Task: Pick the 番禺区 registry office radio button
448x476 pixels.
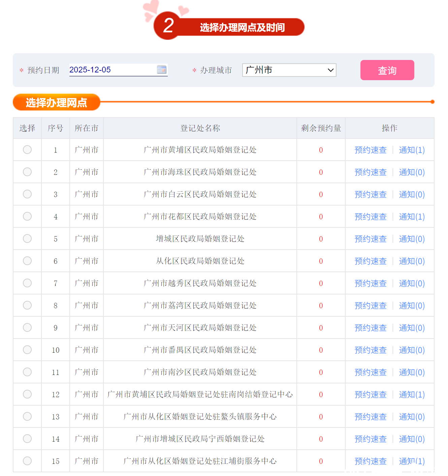Action: pyautogui.click(x=27, y=350)
